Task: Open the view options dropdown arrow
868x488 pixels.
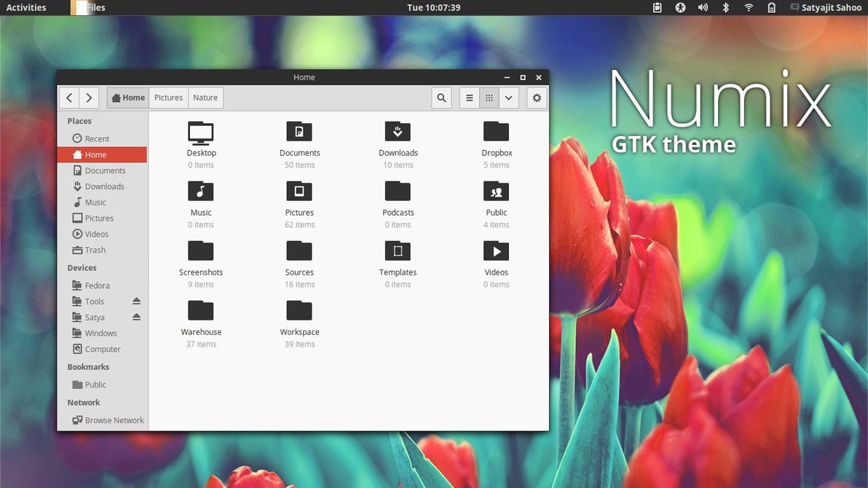Action: click(509, 98)
